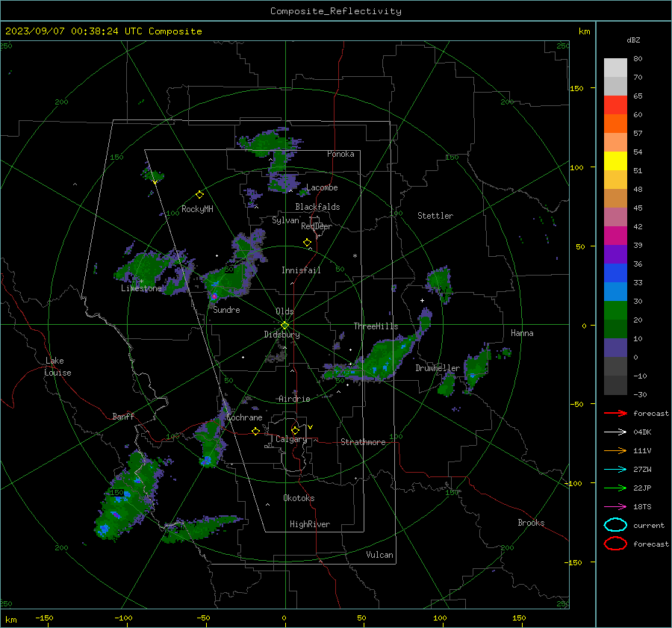
Task: Click the current legend text
Action: tap(649, 525)
